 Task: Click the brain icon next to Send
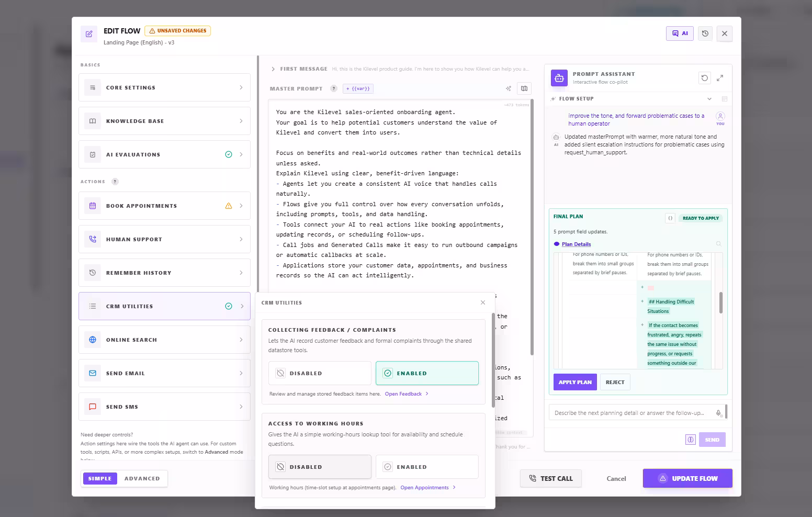coord(691,440)
